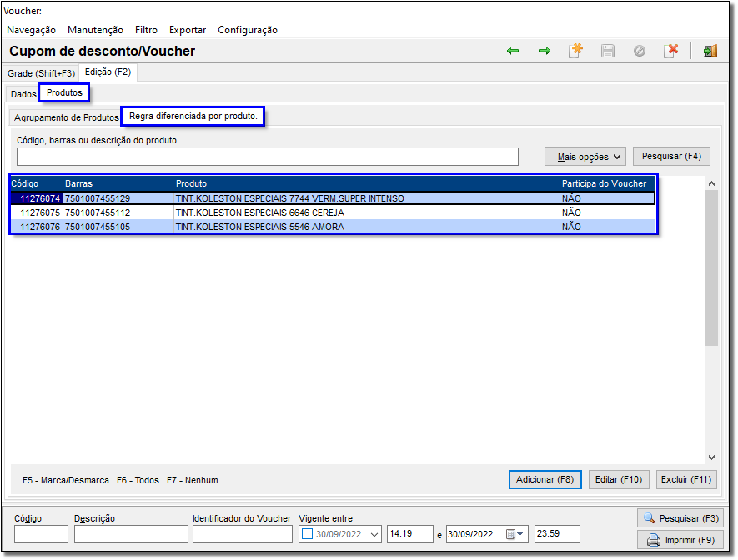This screenshot has height=560, width=738.
Task: Click the F6 - Todos hint text
Action: click(x=138, y=480)
